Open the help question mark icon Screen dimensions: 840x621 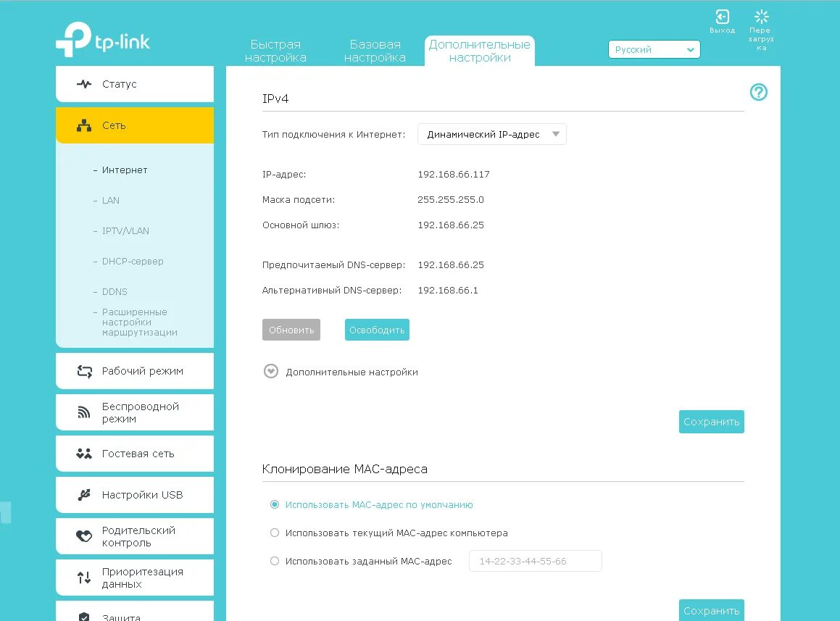coord(759,92)
